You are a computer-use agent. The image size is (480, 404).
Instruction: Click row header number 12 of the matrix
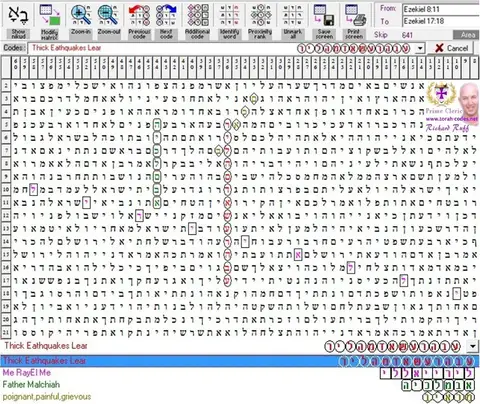[6, 216]
